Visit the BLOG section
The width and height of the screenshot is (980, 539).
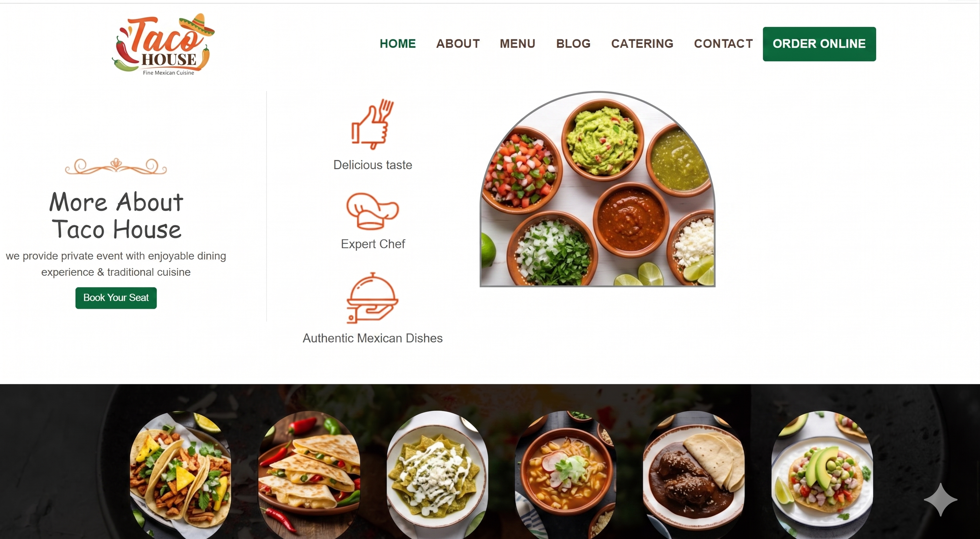(x=573, y=44)
